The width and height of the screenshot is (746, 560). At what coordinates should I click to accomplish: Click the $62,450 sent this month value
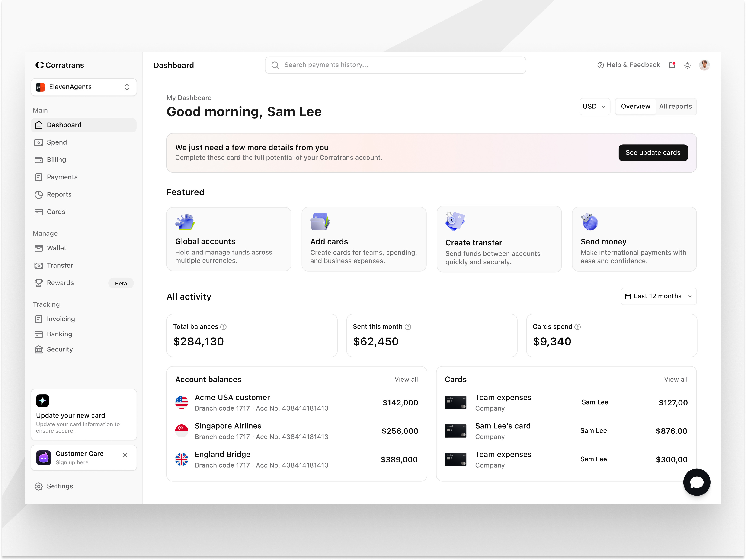tap(376, 342)
